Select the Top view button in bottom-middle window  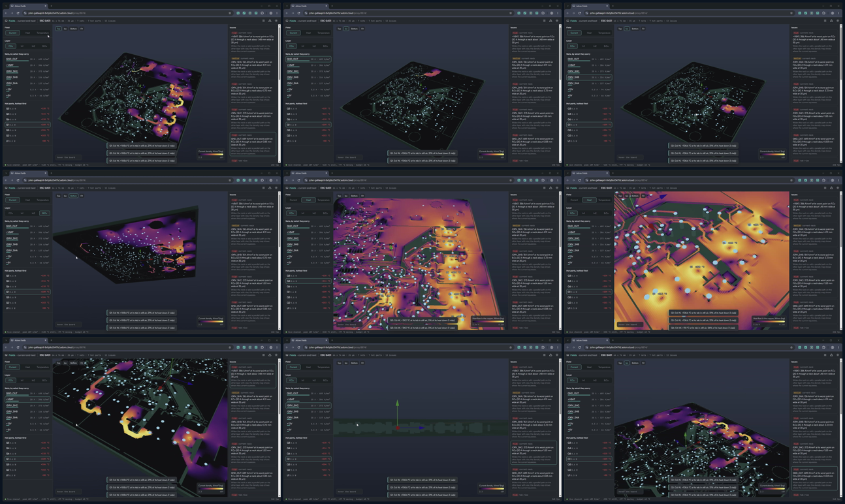coord(340,363)
